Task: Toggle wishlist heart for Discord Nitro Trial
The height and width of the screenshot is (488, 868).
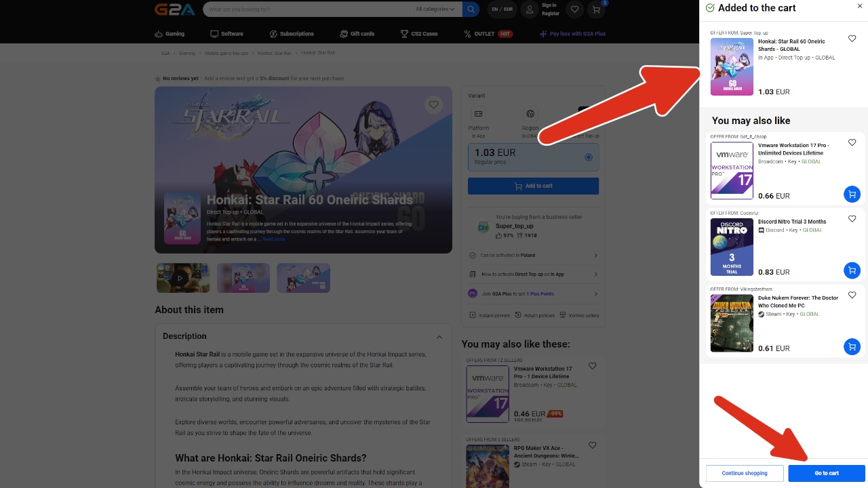Action: point(852,219)
